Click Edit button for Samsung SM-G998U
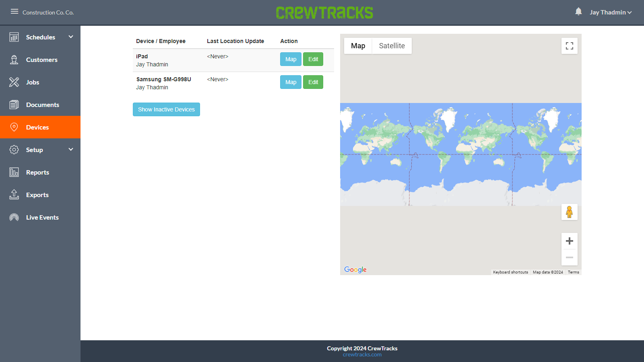The width and height of the screenshot is (644, 362). pos(313,82)
